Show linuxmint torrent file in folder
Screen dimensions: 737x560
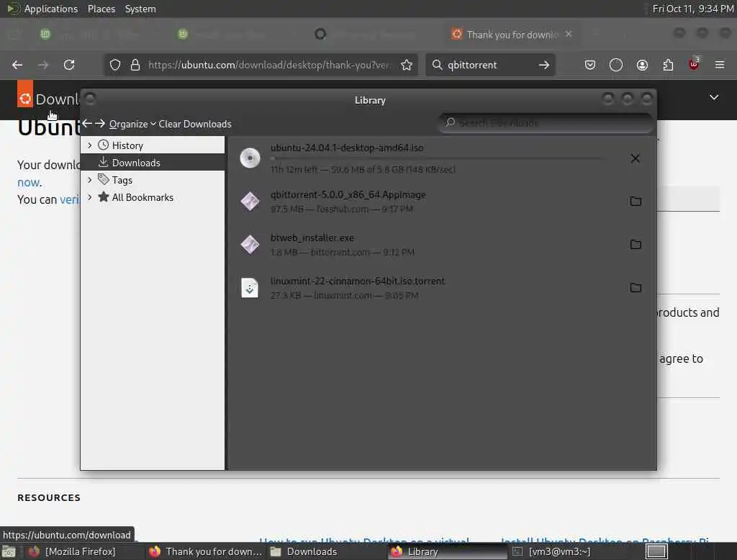point(636,288)
